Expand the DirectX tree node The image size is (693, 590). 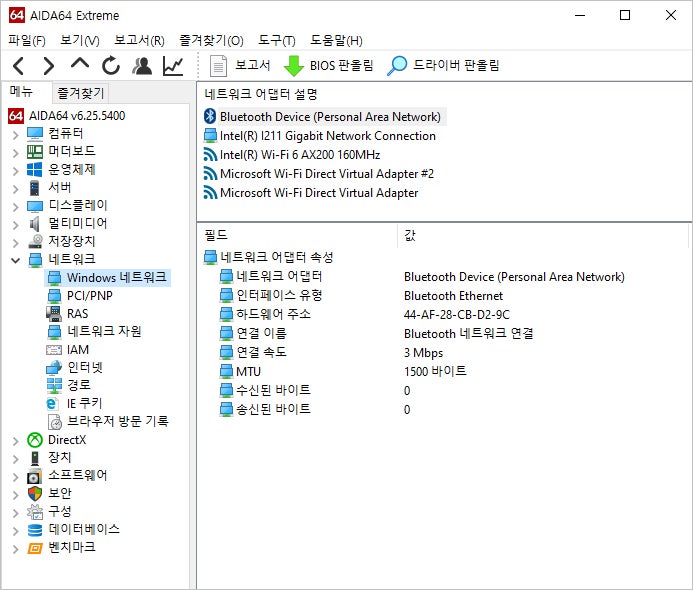coord(15,441)
